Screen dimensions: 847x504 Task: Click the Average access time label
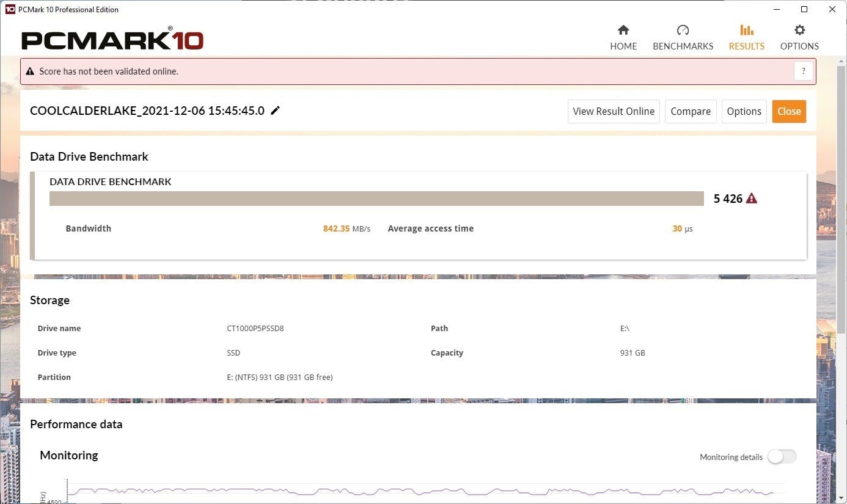point(431,228)
